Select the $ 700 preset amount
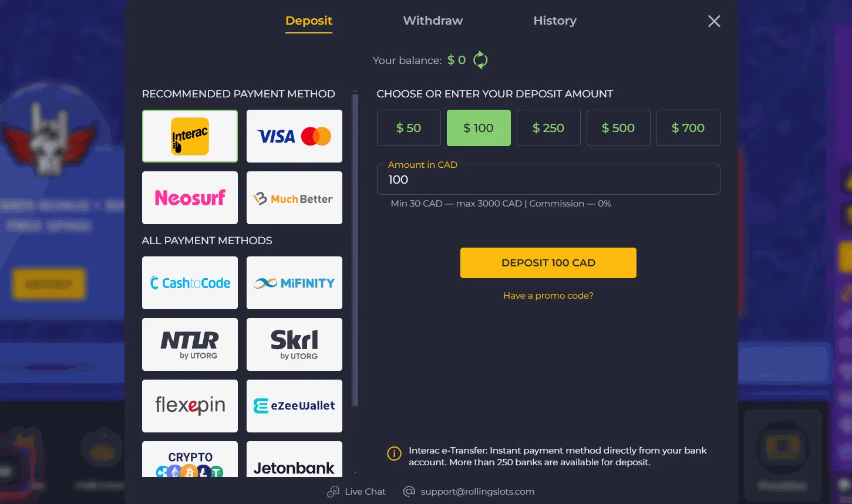The height and width of the screenshot is (504, 852). [x=688, y=128]
